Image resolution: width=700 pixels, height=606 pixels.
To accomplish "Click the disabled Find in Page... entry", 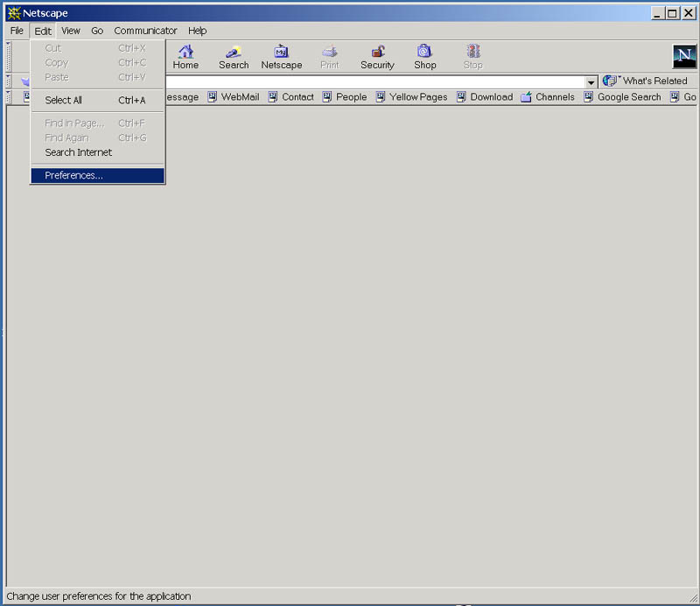I will pos(98,123).
